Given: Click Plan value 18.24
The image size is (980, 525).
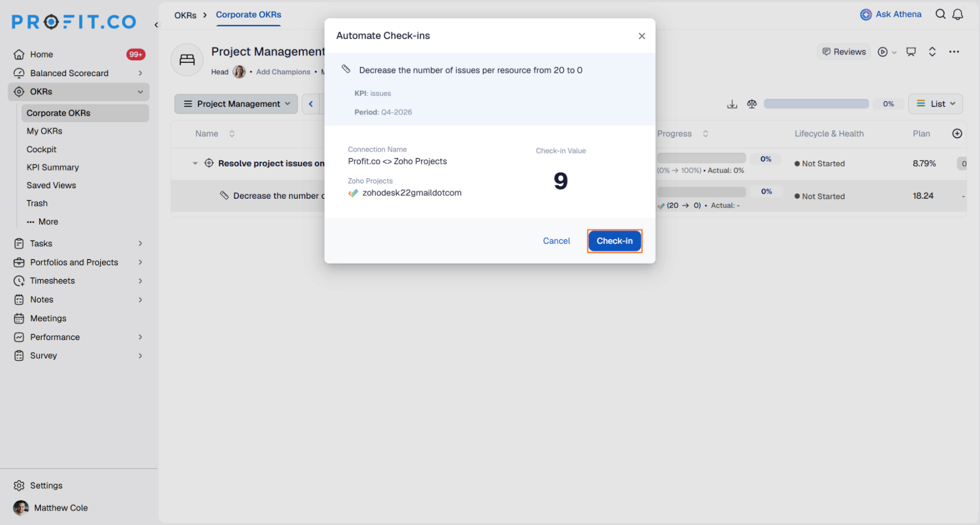Looking at the screenshot, I should (923, 196).
